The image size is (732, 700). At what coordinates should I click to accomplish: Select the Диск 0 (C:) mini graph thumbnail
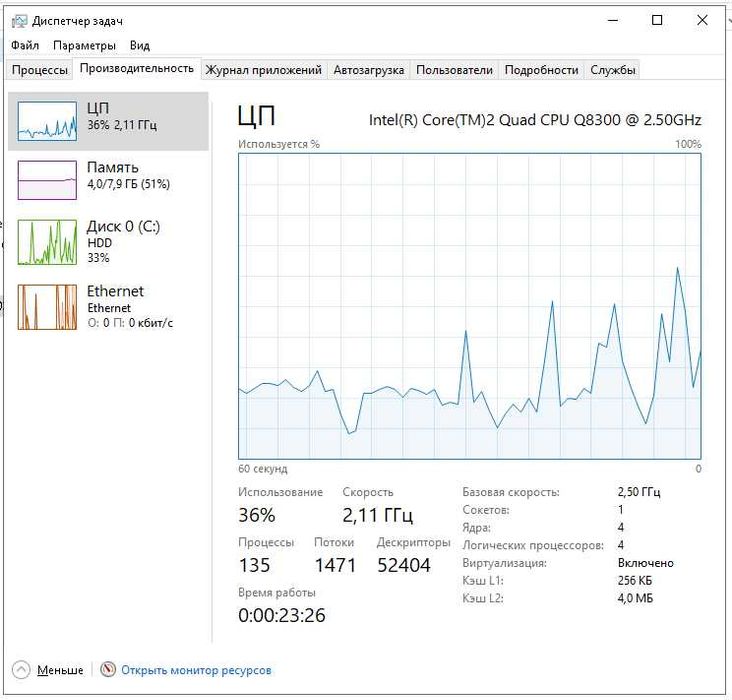[47, 242]
